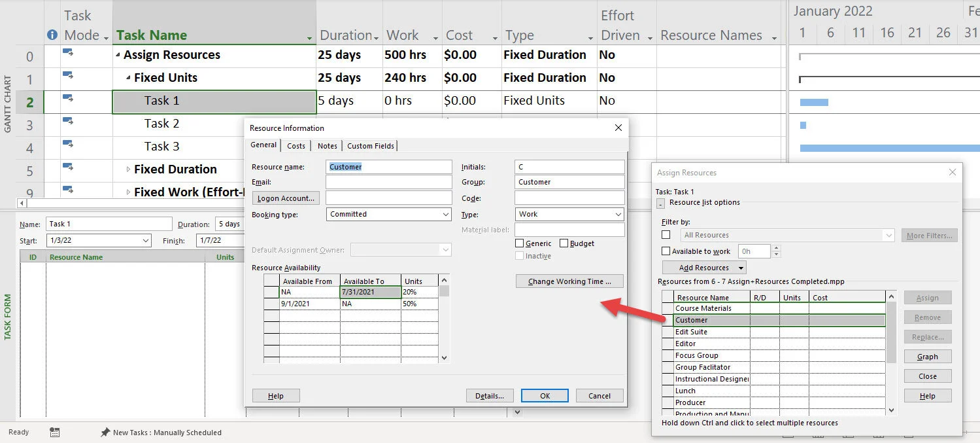This screenshot has width=980, height=443.
Task: Click the Group field containing Customer
Action: pos(569,182)
